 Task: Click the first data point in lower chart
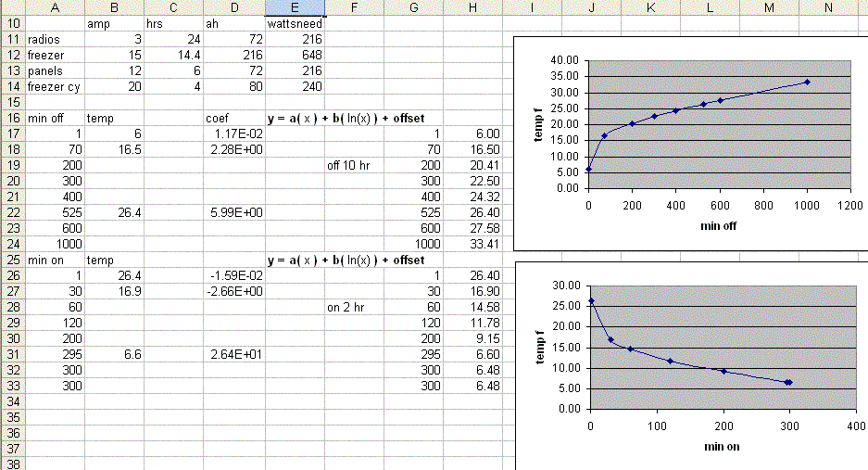591,301
